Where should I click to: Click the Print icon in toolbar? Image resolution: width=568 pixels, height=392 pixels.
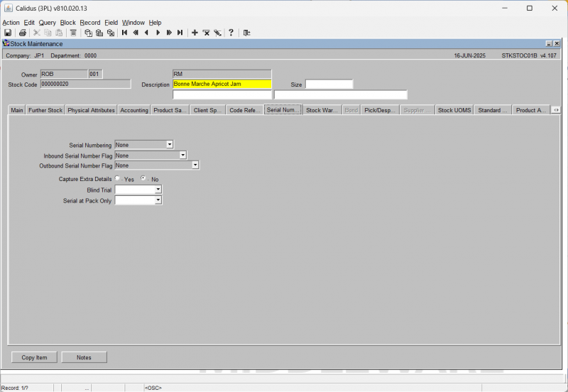tap(23, 33)
